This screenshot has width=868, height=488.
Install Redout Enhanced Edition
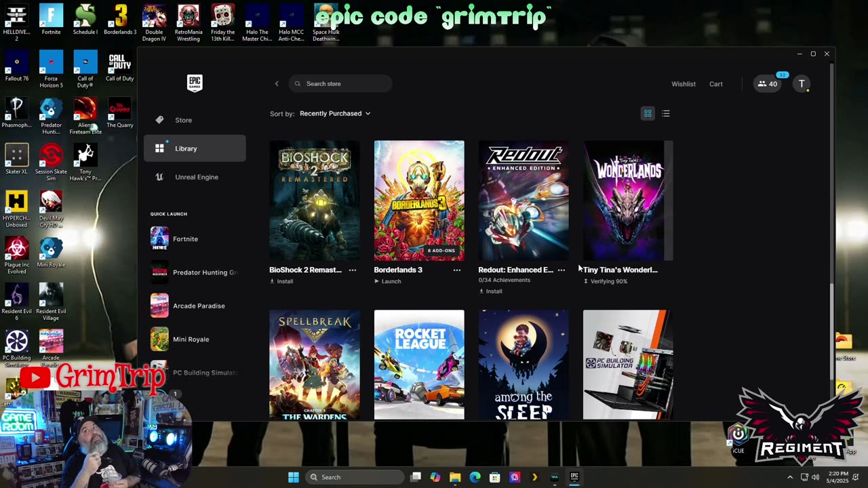pos(490,291)
